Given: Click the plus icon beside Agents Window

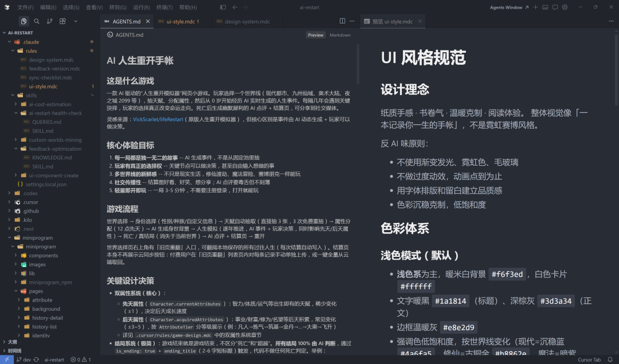Looking at the screenshot, I should pyautogui.click(x=535, y=7).
